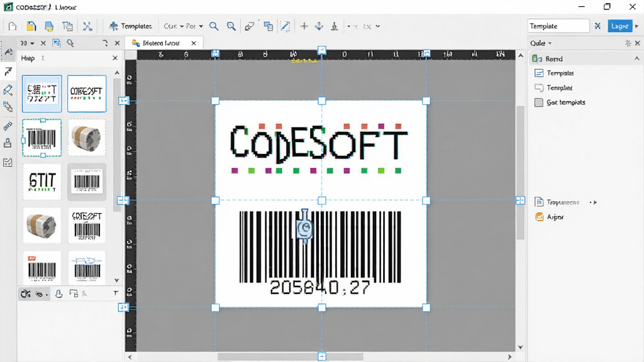This screenshot has width=644, height=362.
Task: Click the blue download arrow icon
Action: pos(319,26)
